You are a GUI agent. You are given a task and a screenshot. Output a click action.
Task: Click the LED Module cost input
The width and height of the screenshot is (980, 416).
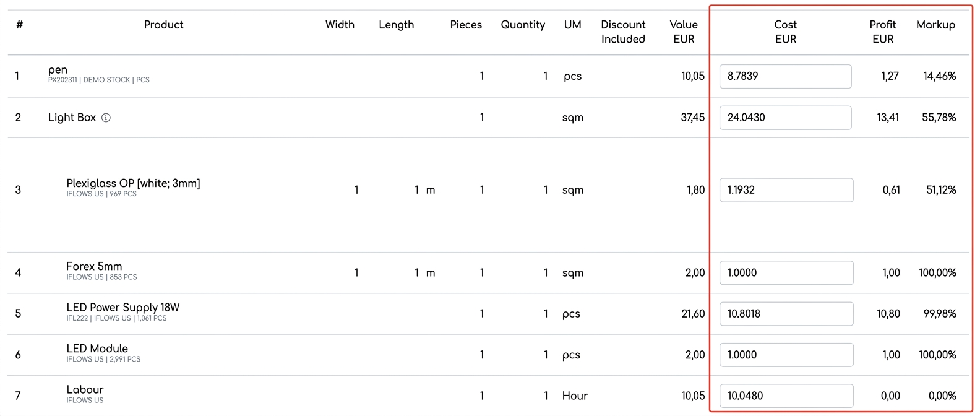(786, 355)
